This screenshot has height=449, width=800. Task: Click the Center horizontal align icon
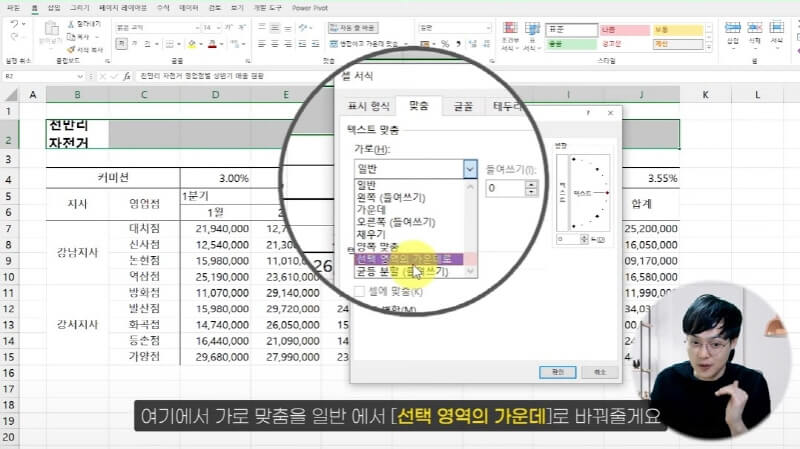point(274,44)
